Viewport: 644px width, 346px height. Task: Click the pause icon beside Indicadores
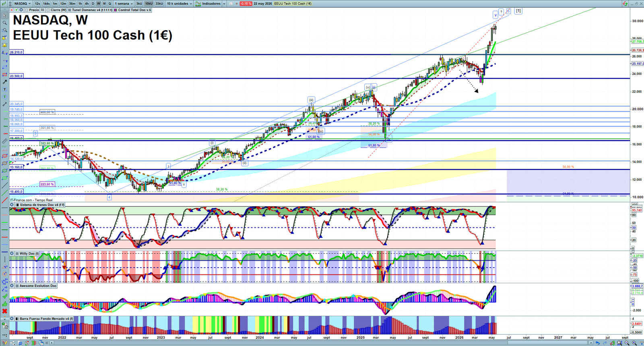[231, 4]
